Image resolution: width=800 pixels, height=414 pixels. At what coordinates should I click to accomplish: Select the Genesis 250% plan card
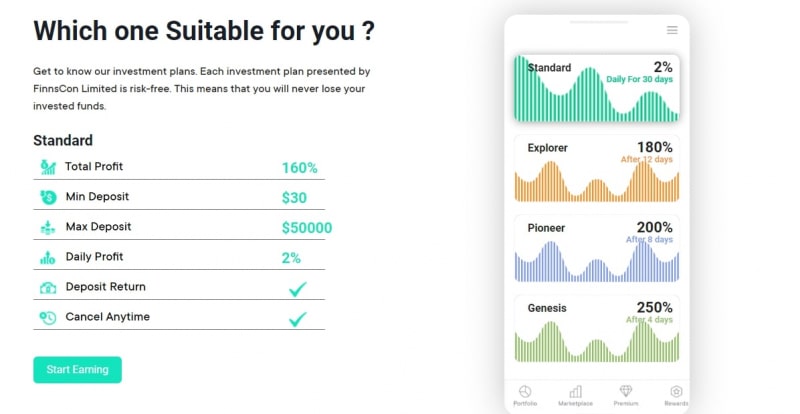pyautogui.click(x=597, y=329)
